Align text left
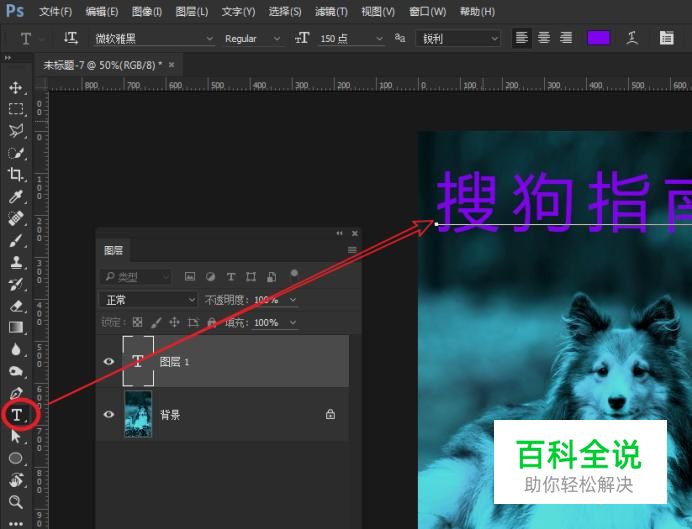Image resolution: width=692 pixels, height=529 pixels. coord(522,38)
